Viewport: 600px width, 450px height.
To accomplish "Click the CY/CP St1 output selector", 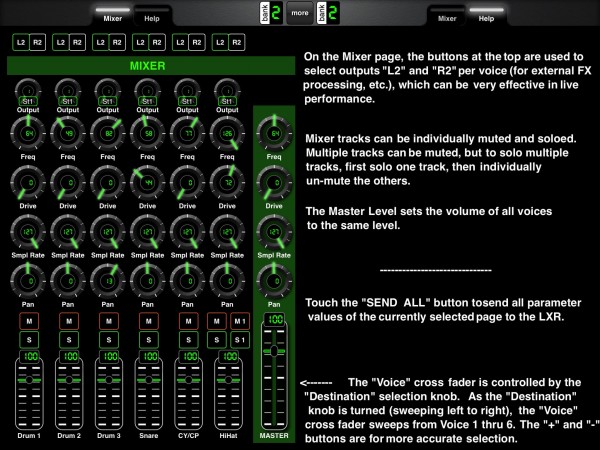I will (187, 101).
